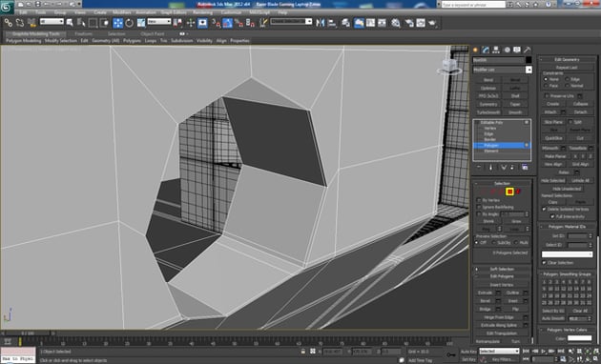Viewport: 601px width, 364px height.
Task: Select the Face constraint radio button
Action: (x=546, y=86)
